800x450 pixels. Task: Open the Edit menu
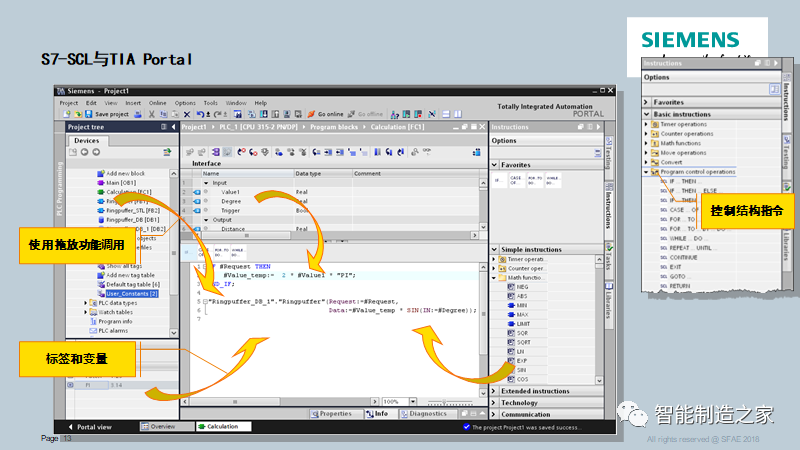pos(91,103)
